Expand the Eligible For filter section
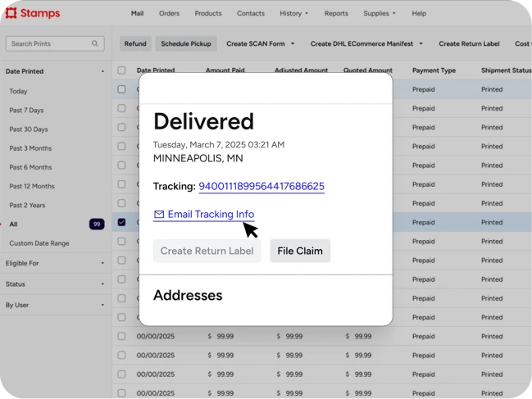This screenshot has width=532, height=399. tap(102, 263)
